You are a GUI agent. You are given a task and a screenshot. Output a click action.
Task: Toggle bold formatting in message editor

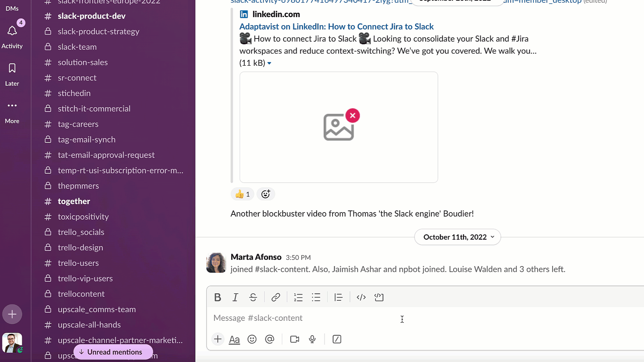(218, 297)
